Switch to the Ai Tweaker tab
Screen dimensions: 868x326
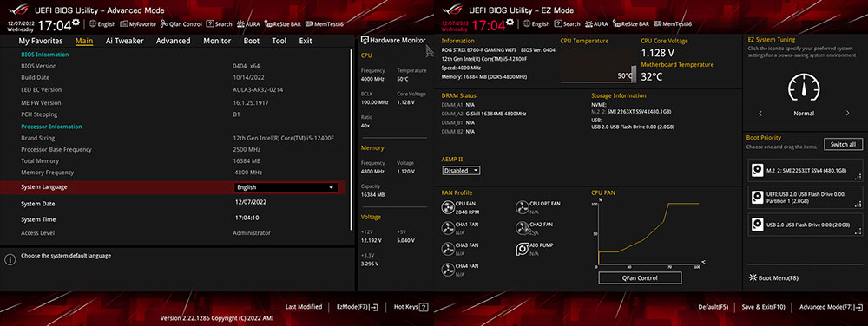[124, 41]
